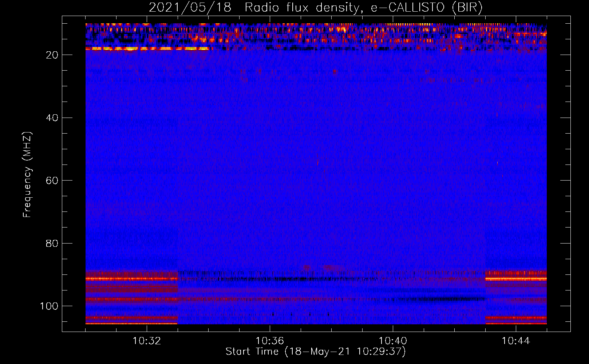Screen dimensions: 589x364
Task: Click the 40 MHz frequency tick label
Action: pyautogui.click(x=52, y=118)
